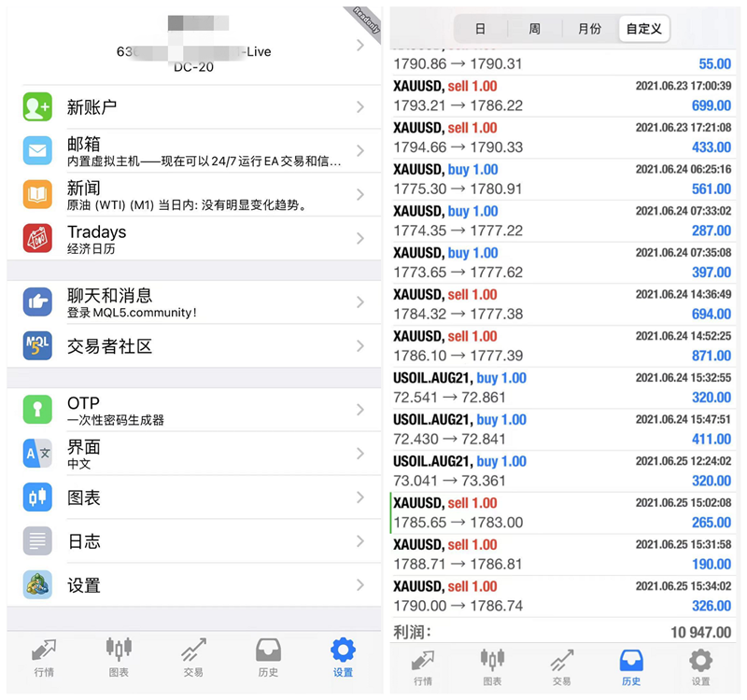Switch history period to 周
This screenshot has width=747, height=700.
534,29
